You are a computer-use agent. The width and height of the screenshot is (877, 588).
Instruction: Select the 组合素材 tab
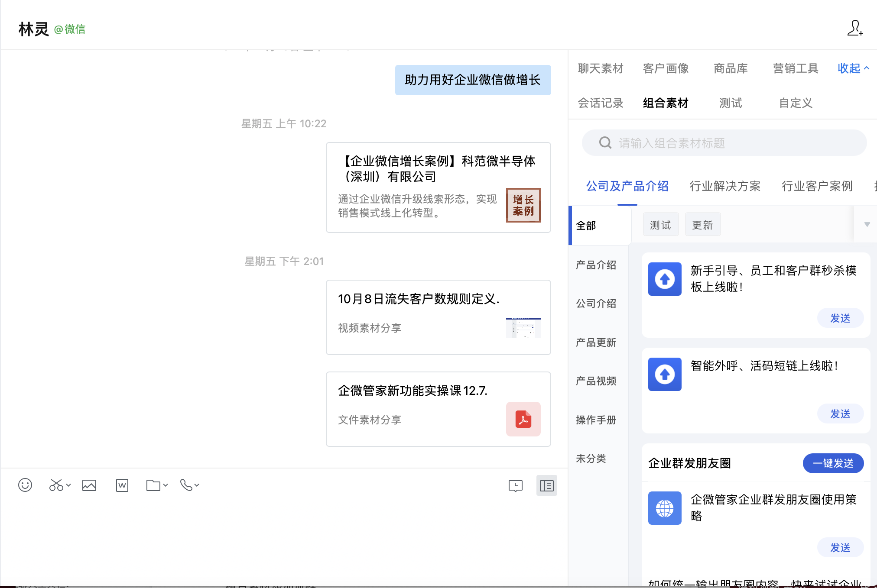[x=666, y=103]
